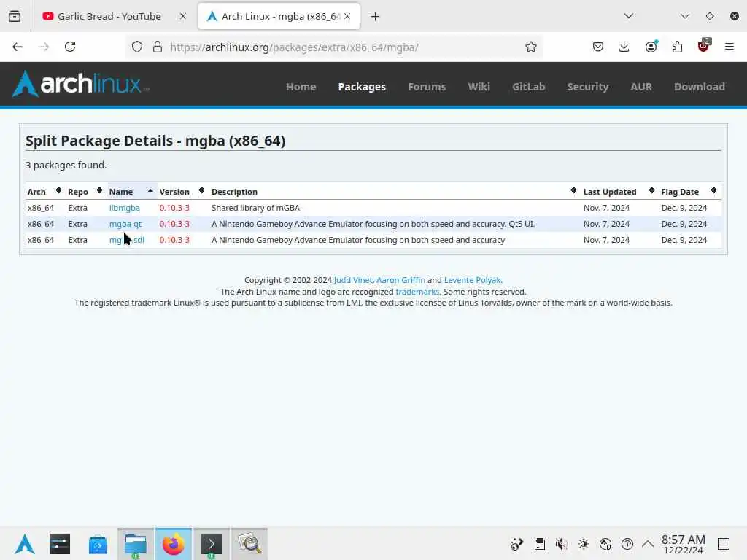Click the Aaron Griffin link
Image resolution: width=747 pixels, height=560 pixels.
click(400, 280)
